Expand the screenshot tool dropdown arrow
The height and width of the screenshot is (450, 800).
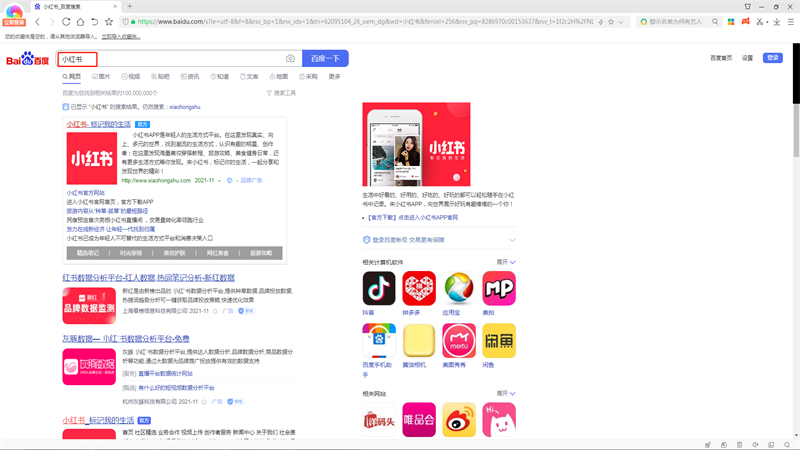tap(767, 22)
